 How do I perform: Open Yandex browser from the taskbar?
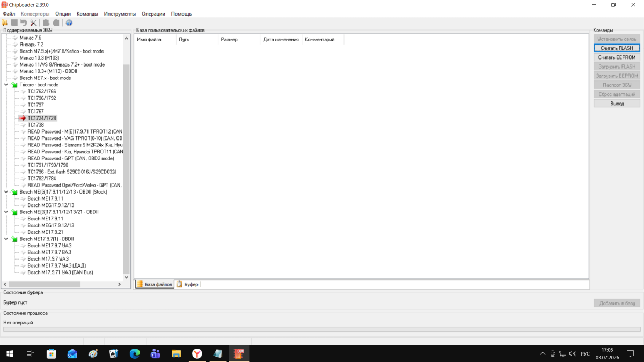point(197,354)
